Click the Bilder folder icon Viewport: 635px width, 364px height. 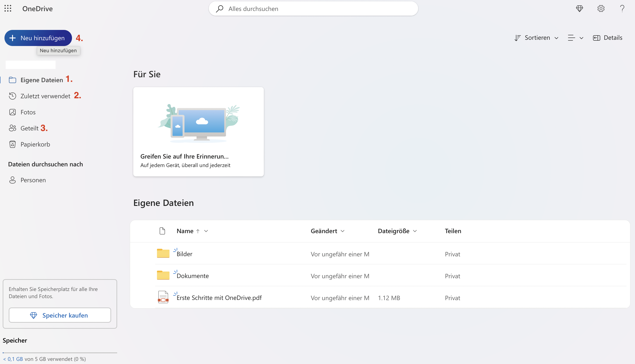[x=163, y=253]
